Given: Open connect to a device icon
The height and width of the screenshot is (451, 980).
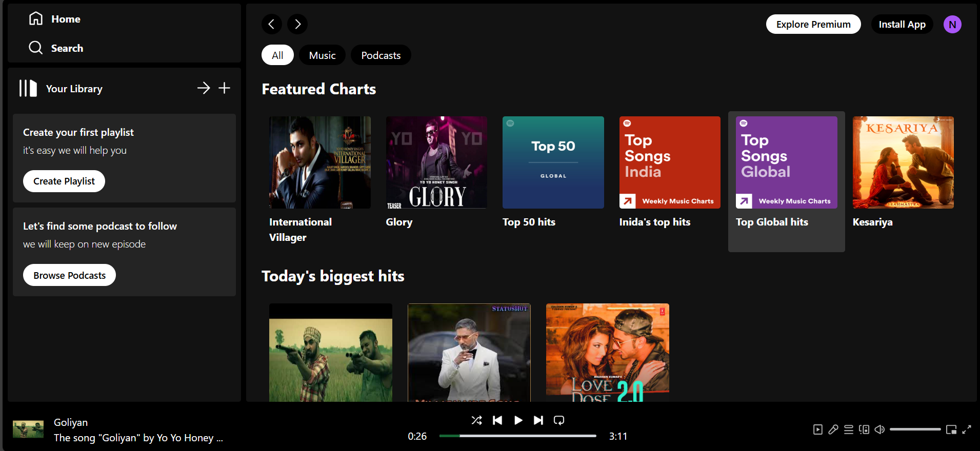Looking at the screenshot, I should pos(864,429).
